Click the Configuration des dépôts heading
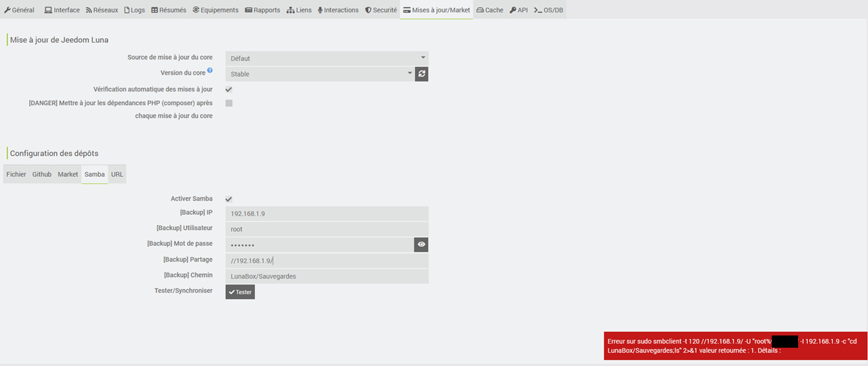Image resolution: width=868 pixels, height=366 pixels. click(54, 153)
